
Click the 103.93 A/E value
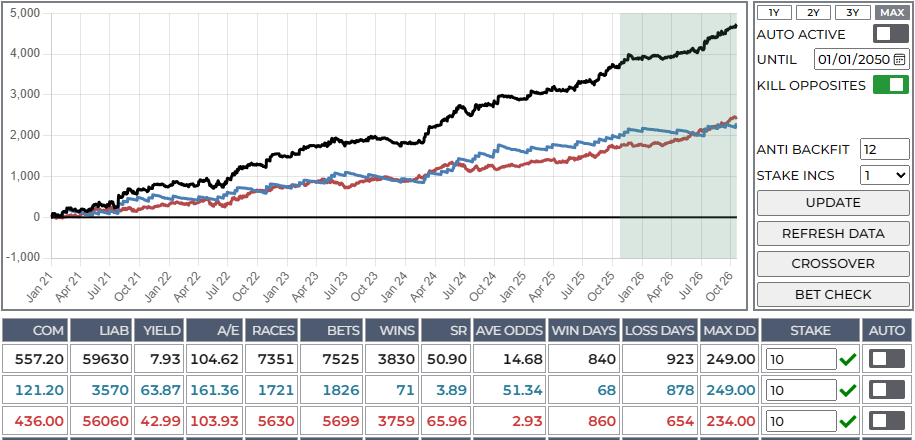coord(215,421)
